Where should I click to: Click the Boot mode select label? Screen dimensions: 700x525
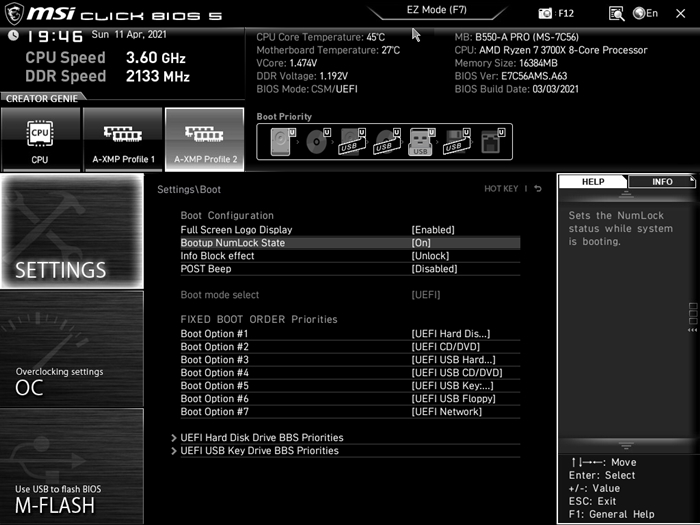(x=220, y=295)
